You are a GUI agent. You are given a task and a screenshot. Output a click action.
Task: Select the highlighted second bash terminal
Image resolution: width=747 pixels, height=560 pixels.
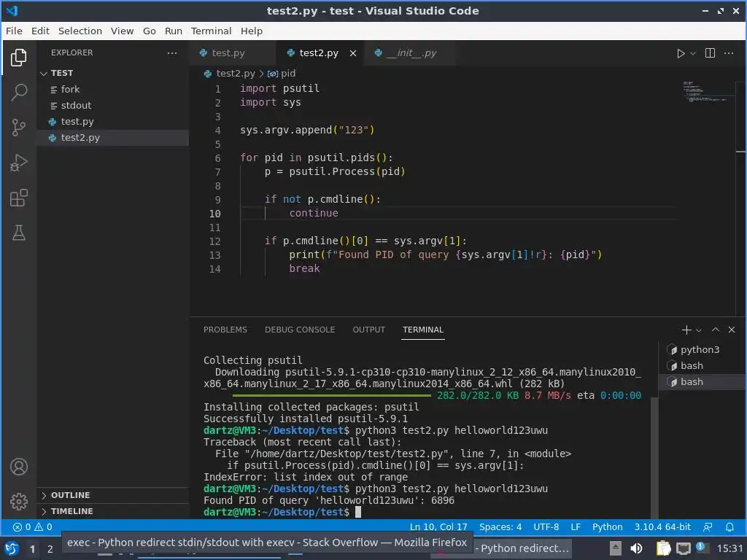point(700,382)
